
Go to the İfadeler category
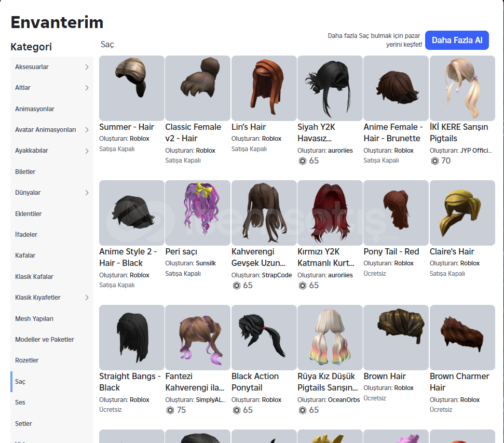tap(52, 235)
